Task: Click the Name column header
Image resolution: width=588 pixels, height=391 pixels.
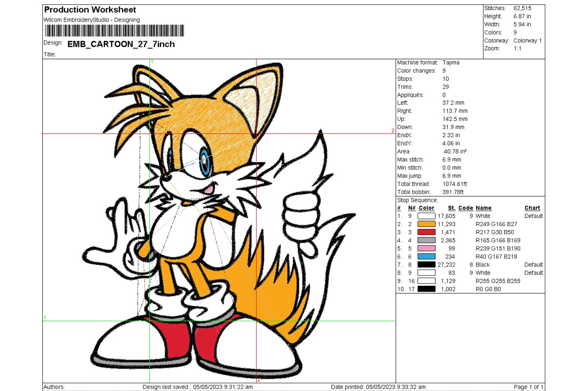Action: pos(483,208)
